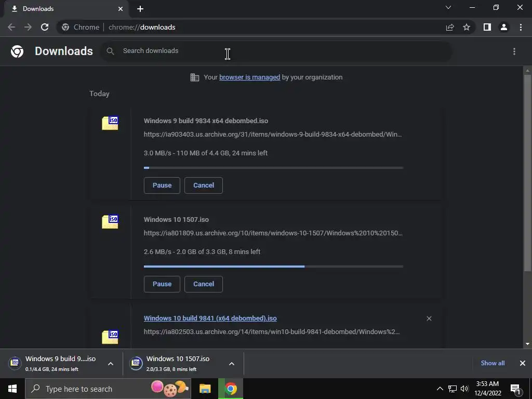The height and width of the screenshot is (399, 532).
Task: Open the profile avatar menu
Action: point(504,27)
